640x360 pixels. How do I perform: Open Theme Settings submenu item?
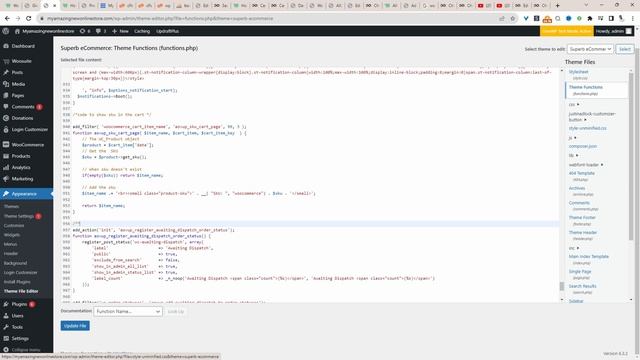pos(19,216)
